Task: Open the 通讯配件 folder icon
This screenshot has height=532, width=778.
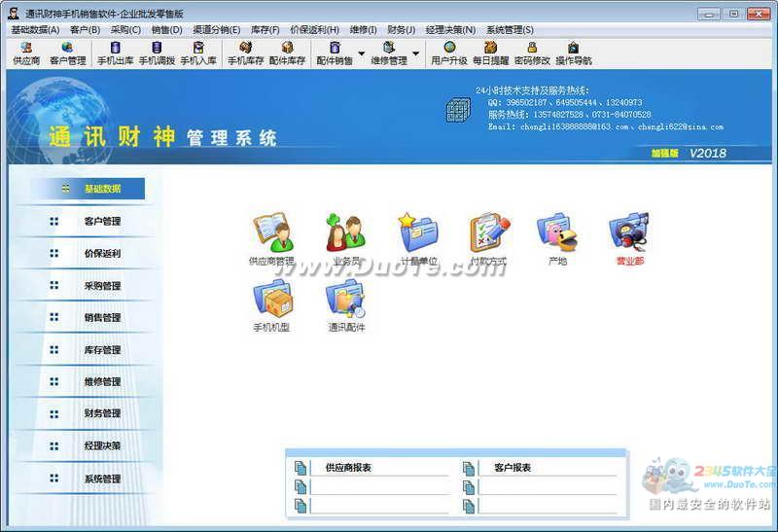Action: click(x=346, y=305)
